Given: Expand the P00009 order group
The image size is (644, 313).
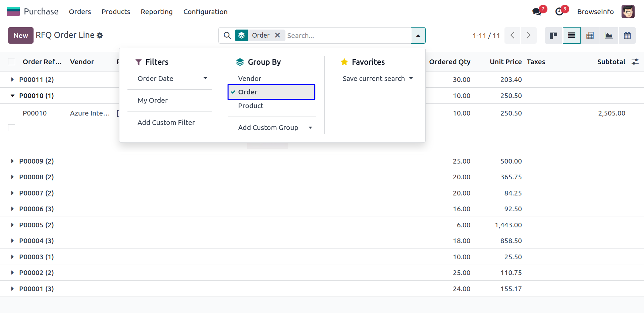Looking at the screenshot, I should pyautogui.click(x=12, y=161).
